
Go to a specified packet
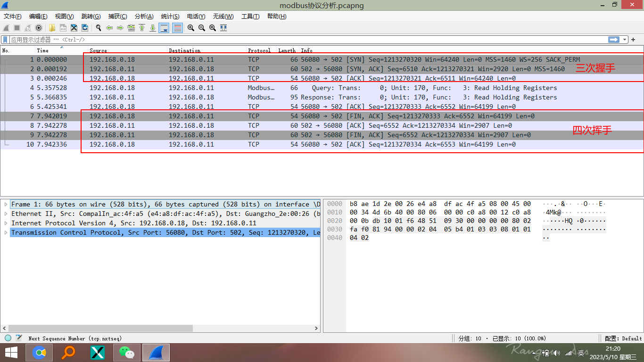[131, 28]
